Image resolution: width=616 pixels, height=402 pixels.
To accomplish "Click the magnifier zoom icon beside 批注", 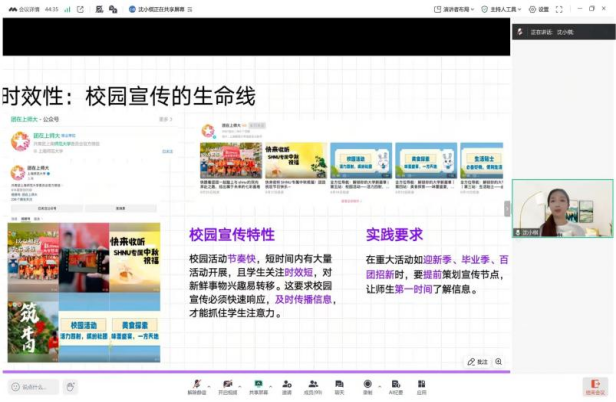I will click(499, 361).
